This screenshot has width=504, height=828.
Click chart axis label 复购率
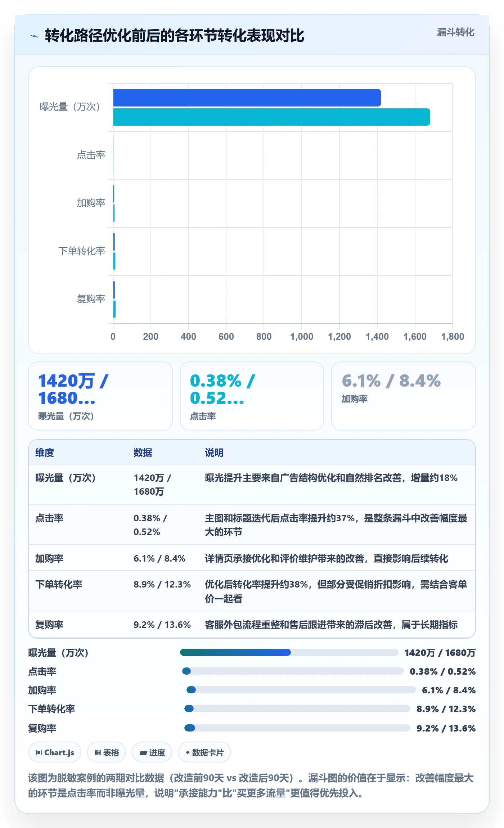[x=91, y=299]
